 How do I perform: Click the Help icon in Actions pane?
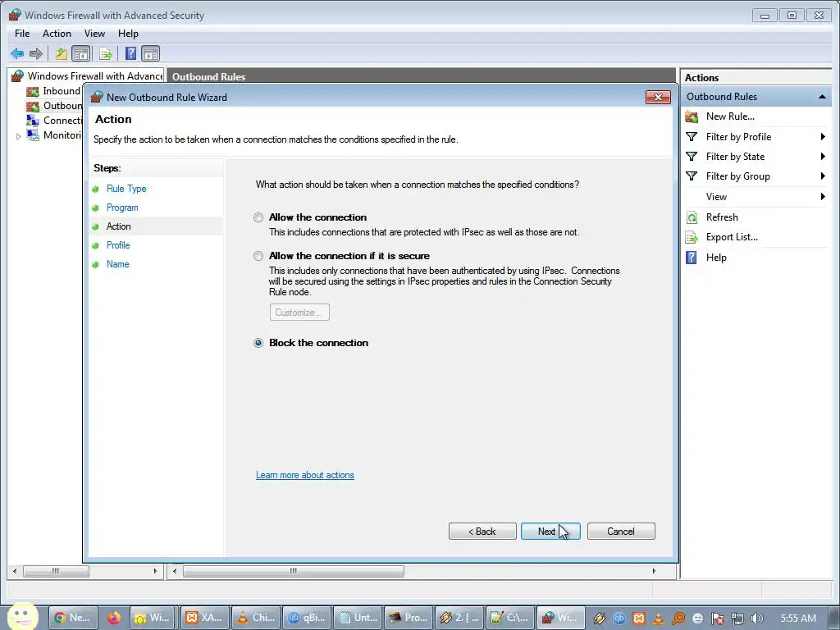pyautogui.click(x=692, y=258)
